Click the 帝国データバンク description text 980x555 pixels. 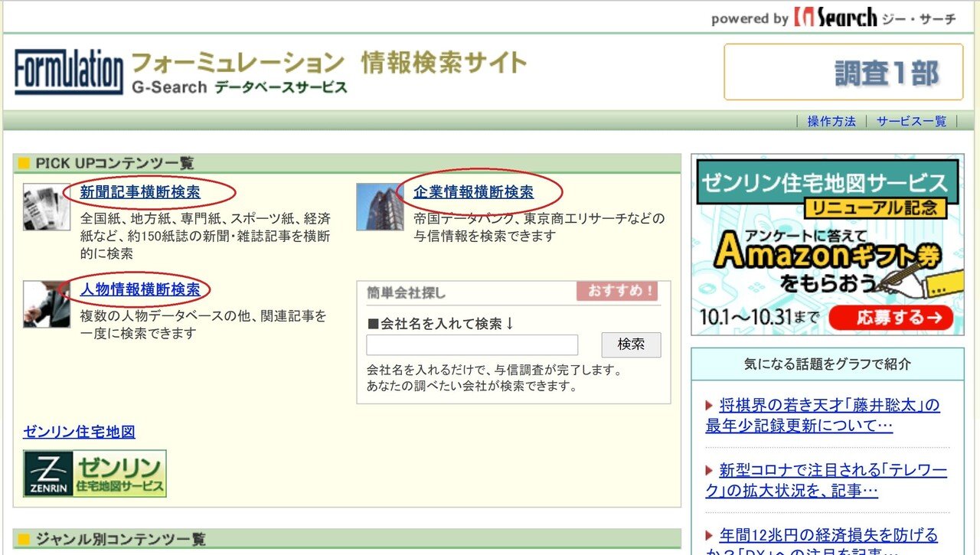(539, 227)
